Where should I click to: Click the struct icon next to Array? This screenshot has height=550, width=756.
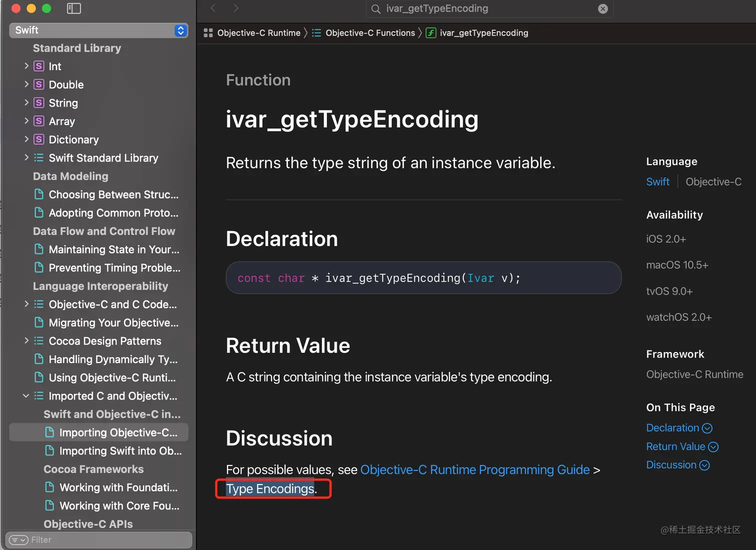[x=38, y=121]
